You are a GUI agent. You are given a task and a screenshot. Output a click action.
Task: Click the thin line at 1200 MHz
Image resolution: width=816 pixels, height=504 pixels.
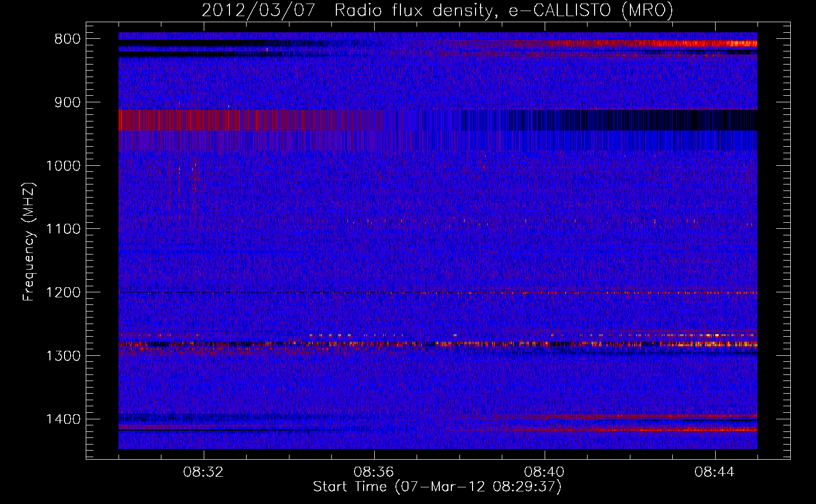click(438, 293)
